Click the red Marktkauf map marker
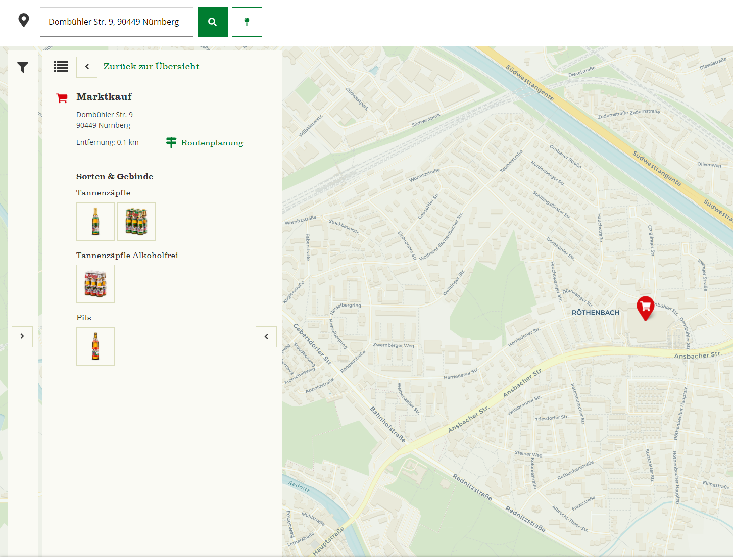Screen dimensions: 733x560 point(645,308)
